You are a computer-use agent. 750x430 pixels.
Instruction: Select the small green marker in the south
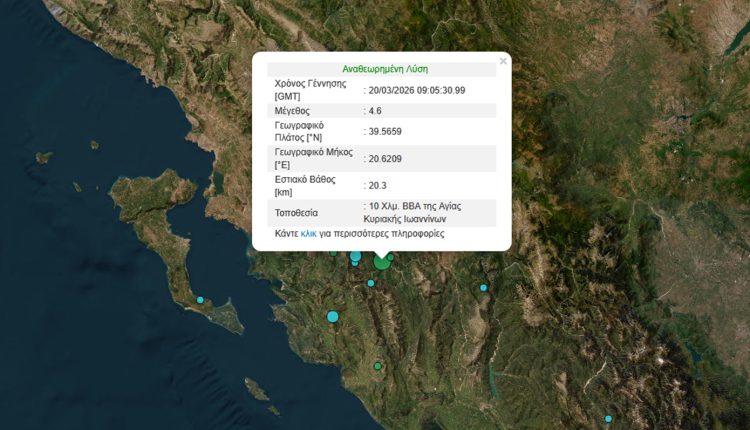click(x=378, y=366)
